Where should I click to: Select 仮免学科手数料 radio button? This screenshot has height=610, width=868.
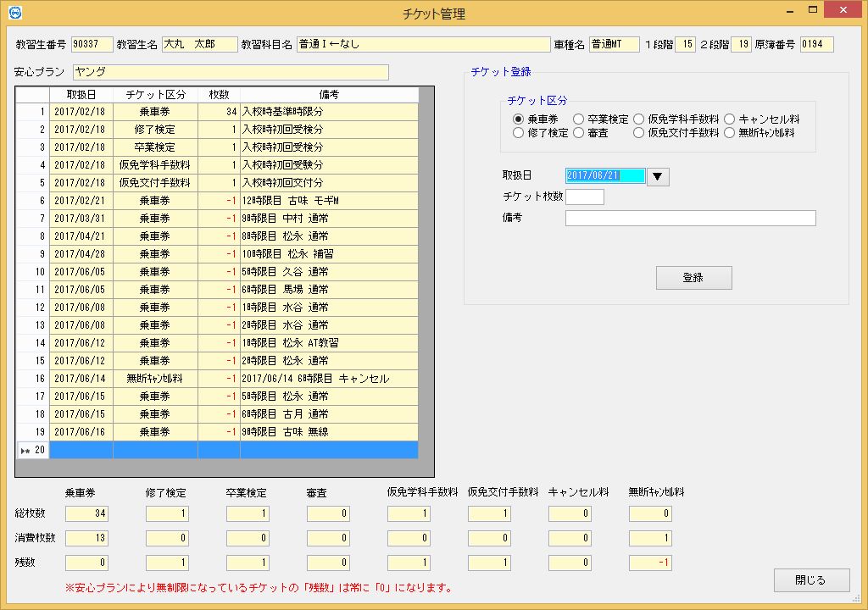(640, 119)
